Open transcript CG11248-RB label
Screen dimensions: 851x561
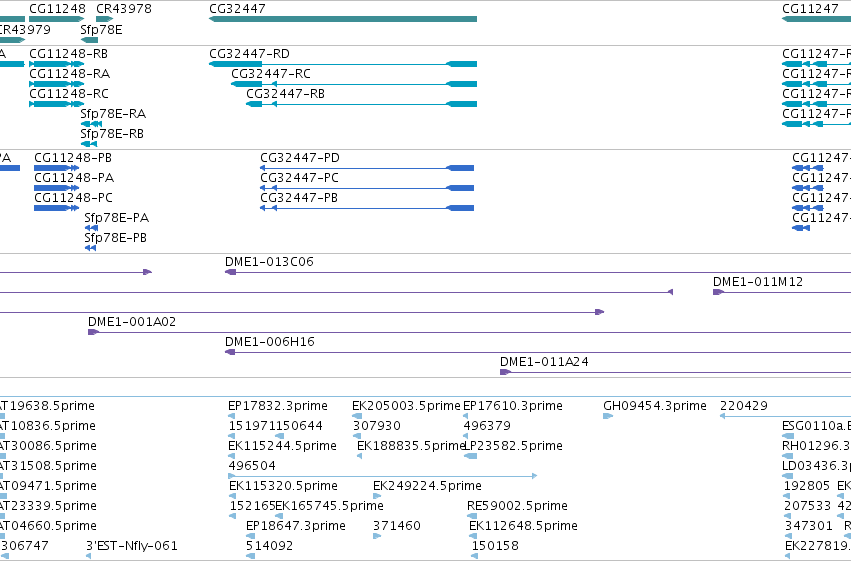pos(68,54)
